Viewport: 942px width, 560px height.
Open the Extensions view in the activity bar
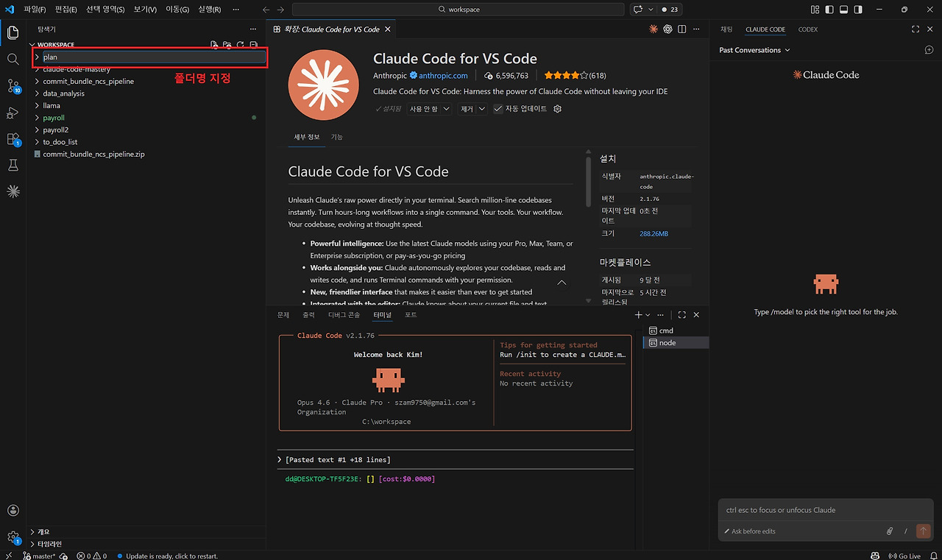pyautogui.click(x=13, y=139)
